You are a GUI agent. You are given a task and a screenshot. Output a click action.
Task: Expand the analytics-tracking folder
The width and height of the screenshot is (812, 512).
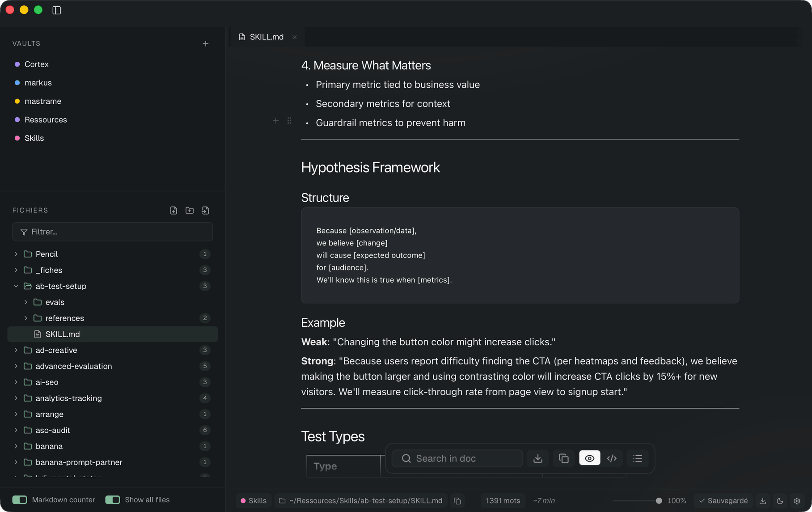point(16,398)
